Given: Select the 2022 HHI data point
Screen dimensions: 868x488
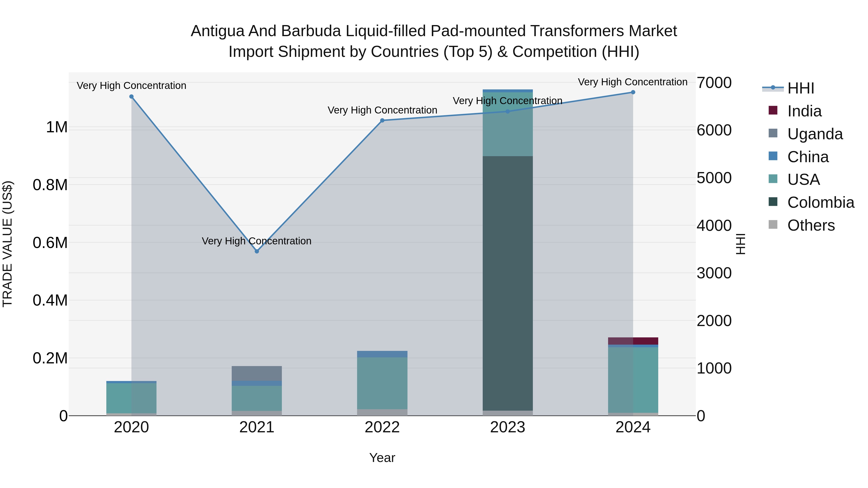Looking at the screenshot, I should pos(382,120).
